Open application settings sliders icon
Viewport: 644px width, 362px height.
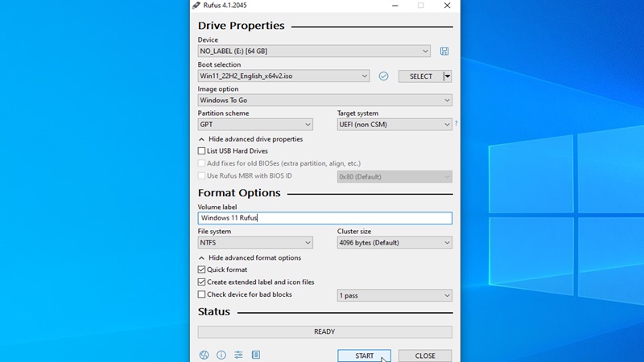(238, 355)
